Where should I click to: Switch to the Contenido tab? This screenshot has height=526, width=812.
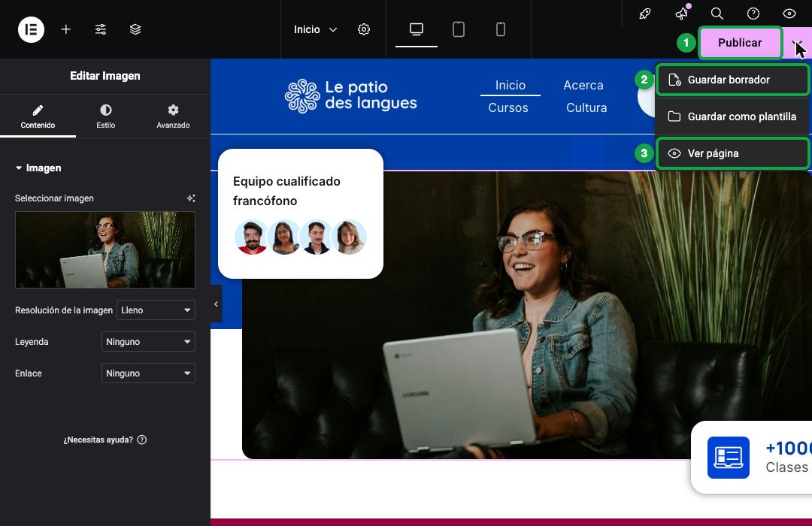(38, 116)
